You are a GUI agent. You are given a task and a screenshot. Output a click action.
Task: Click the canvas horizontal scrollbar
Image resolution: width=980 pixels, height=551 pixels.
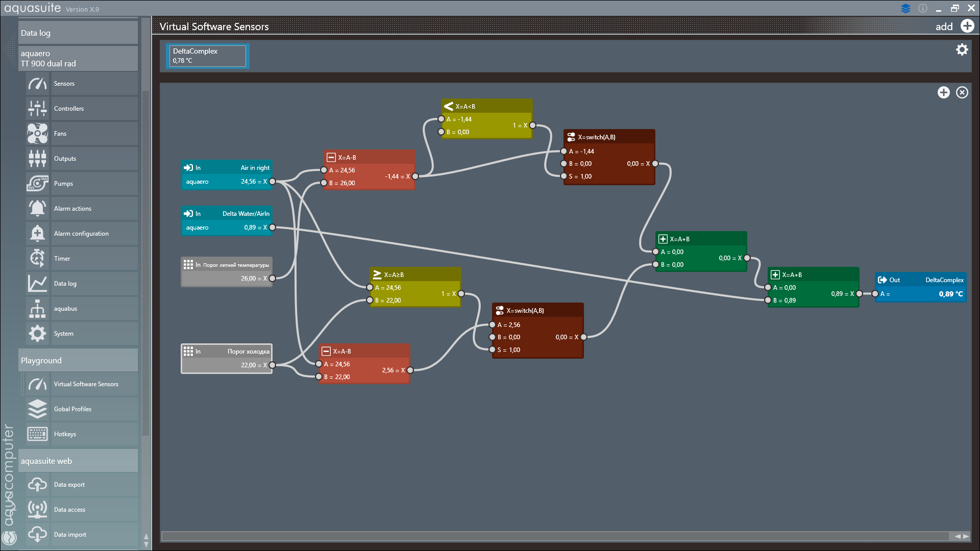[554, 536]
